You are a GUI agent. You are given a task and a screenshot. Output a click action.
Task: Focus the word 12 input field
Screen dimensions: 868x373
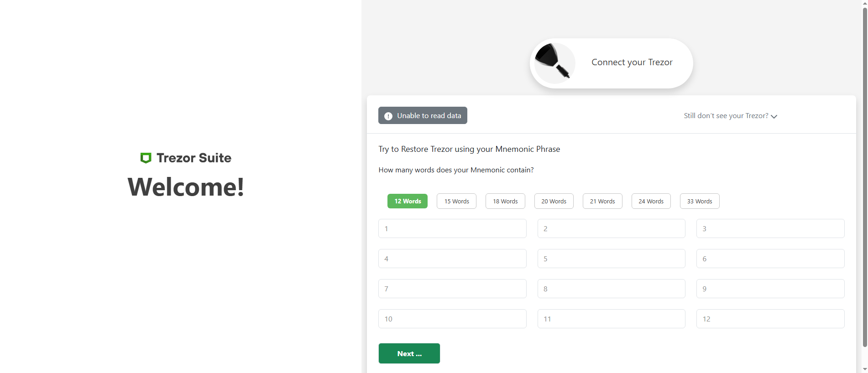[770, 319]
